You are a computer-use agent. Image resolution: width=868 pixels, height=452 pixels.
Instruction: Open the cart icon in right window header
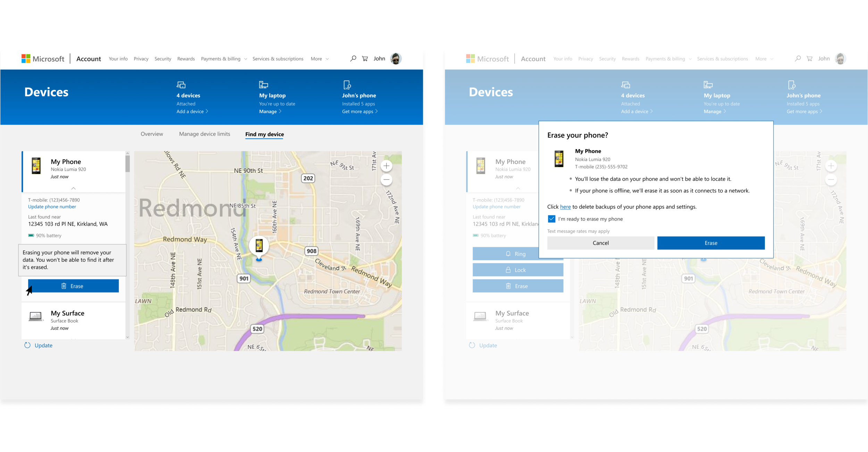pos(809,59)
